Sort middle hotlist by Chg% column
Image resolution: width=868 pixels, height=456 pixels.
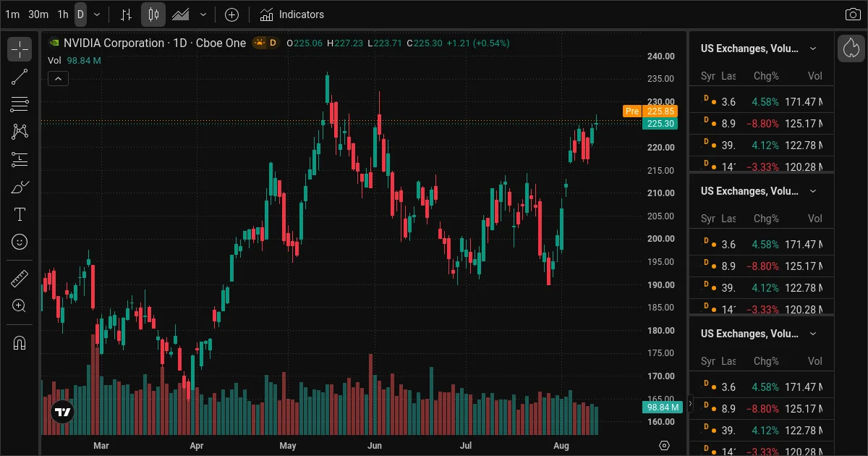tap(766, 219)
